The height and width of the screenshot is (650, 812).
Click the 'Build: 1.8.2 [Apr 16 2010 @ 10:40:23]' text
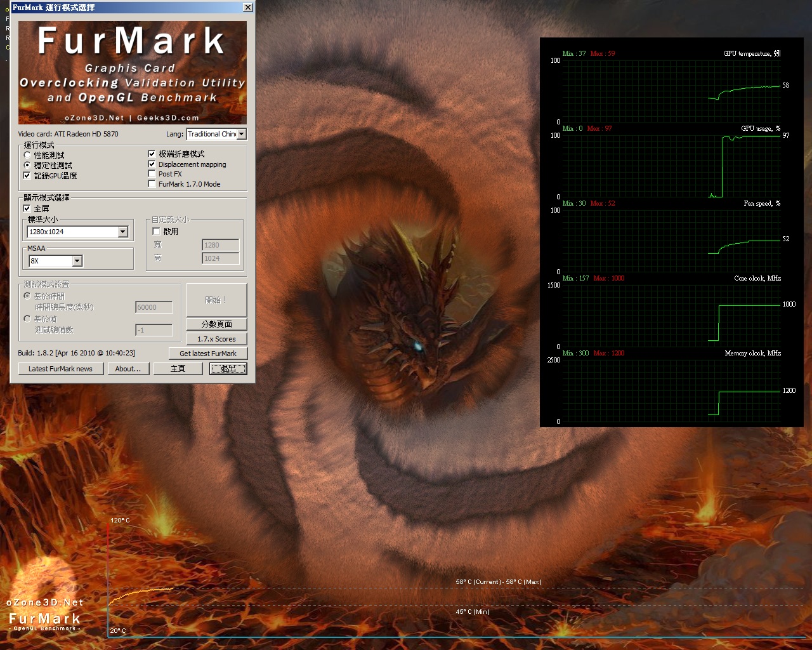[76, 353]
